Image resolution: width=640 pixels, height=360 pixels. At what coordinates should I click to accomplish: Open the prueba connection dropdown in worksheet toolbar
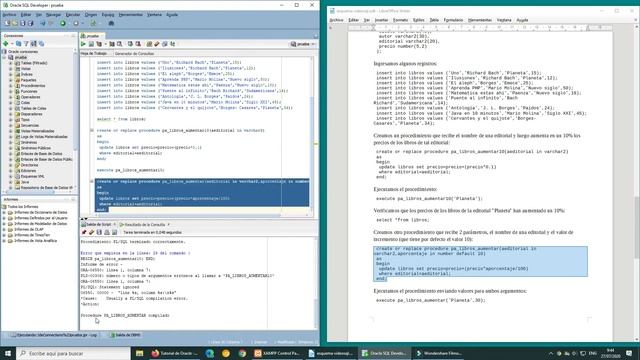tap(303, 44)
